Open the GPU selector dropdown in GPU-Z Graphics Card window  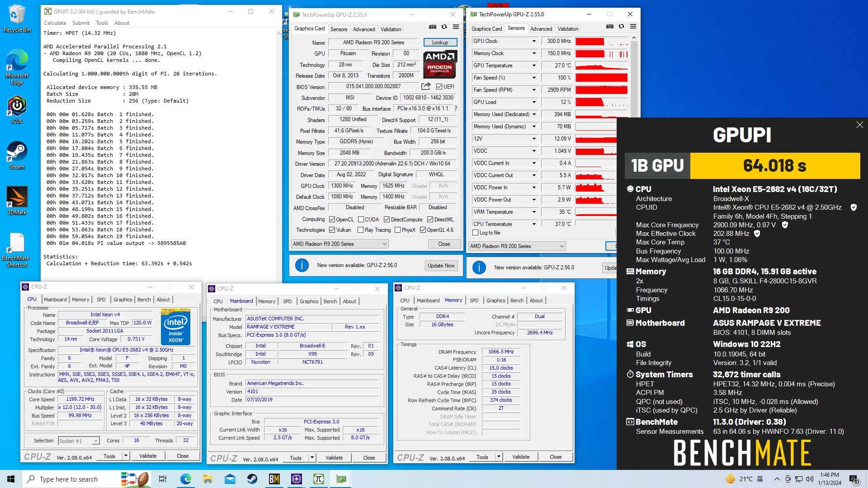tap(340, 244)
